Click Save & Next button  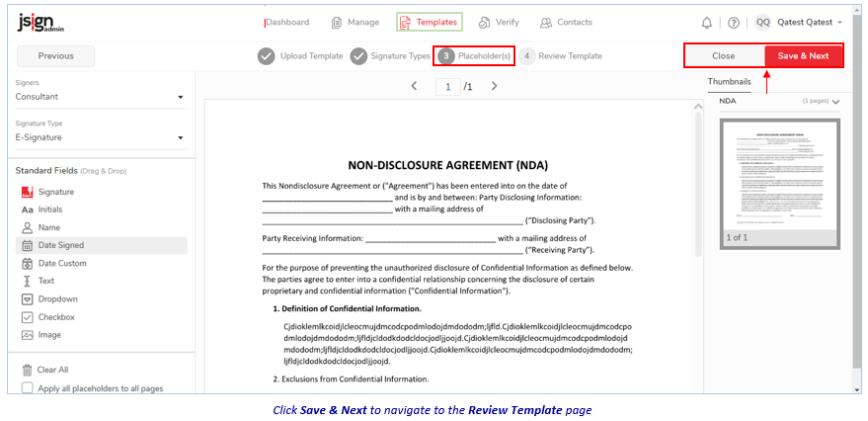click(x=803, y=56)
